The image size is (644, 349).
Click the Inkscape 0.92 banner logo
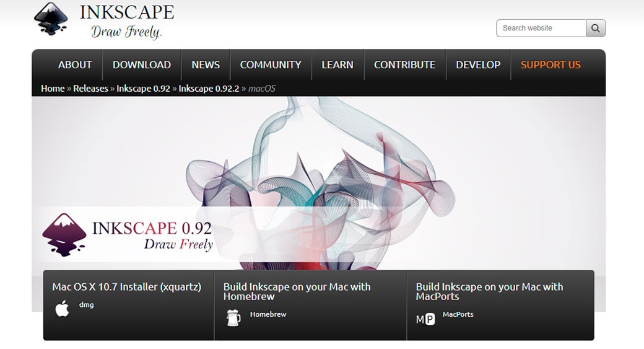coord(64,234)
